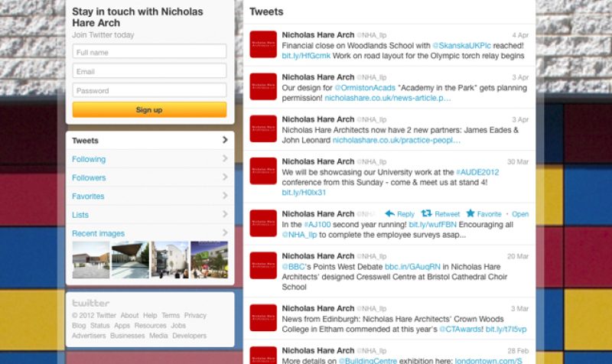
Task: Select the Followers menu item
Action: (x=150, y=177)
